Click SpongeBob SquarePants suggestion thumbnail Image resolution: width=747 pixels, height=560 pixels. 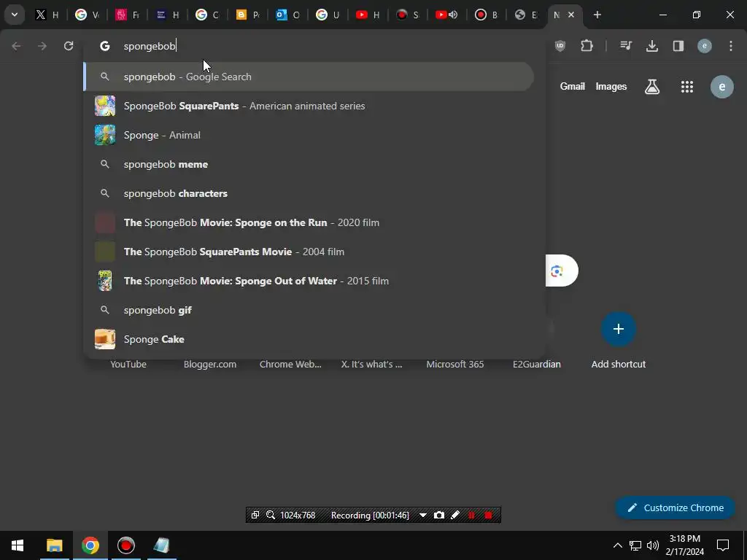(x=105, y=106)
